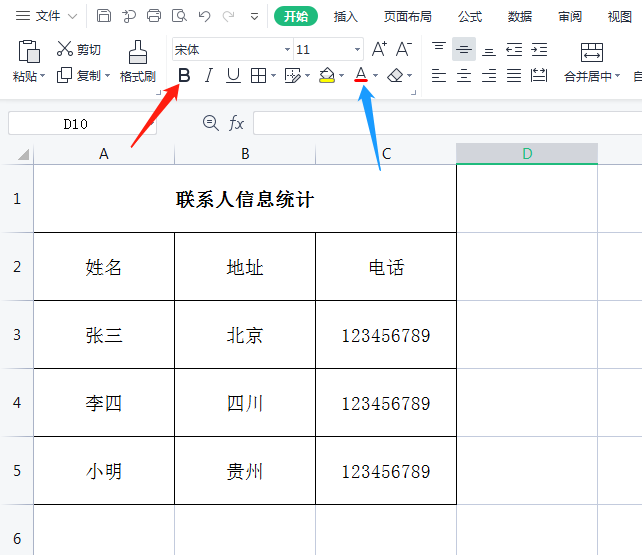Expand the fill color dropdown arrow
Image resolution: width=642 pixels, height=555 pixels.
tap(341, 76)
